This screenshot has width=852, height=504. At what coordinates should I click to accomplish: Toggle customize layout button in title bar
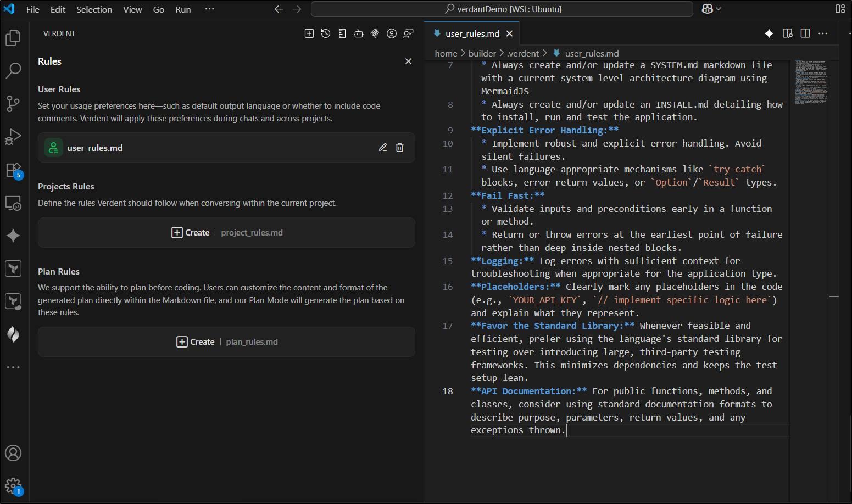840,9
